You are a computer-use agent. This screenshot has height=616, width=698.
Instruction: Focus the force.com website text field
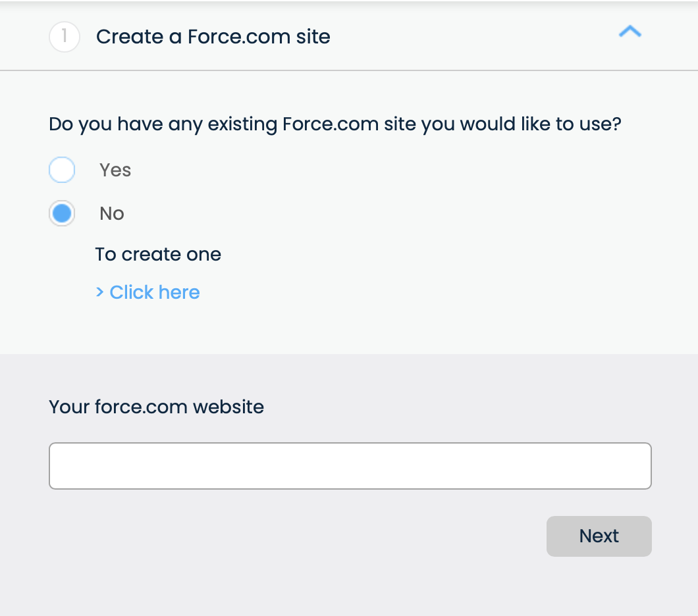[350, 466]
